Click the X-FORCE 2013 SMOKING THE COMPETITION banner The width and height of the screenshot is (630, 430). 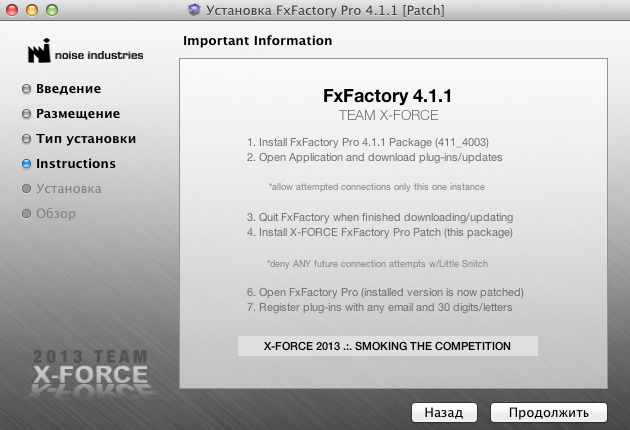tap(388, 346)
